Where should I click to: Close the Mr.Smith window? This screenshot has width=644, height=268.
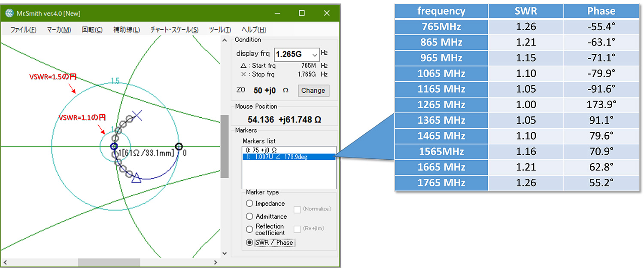[x=327, y=13]
